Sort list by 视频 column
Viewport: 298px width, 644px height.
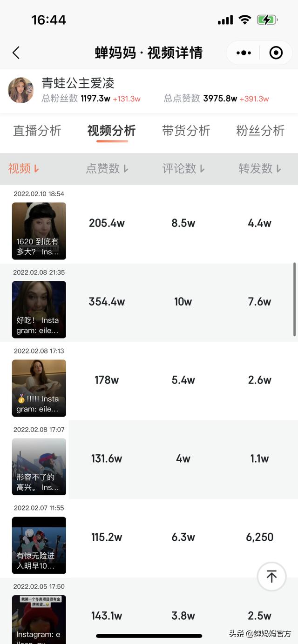click(23, 169)
